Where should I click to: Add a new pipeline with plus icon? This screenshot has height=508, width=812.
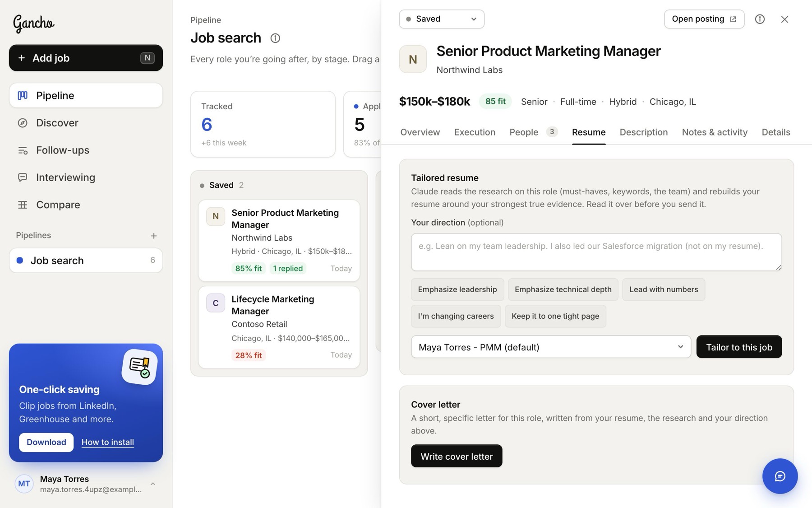tap(154, 236)
